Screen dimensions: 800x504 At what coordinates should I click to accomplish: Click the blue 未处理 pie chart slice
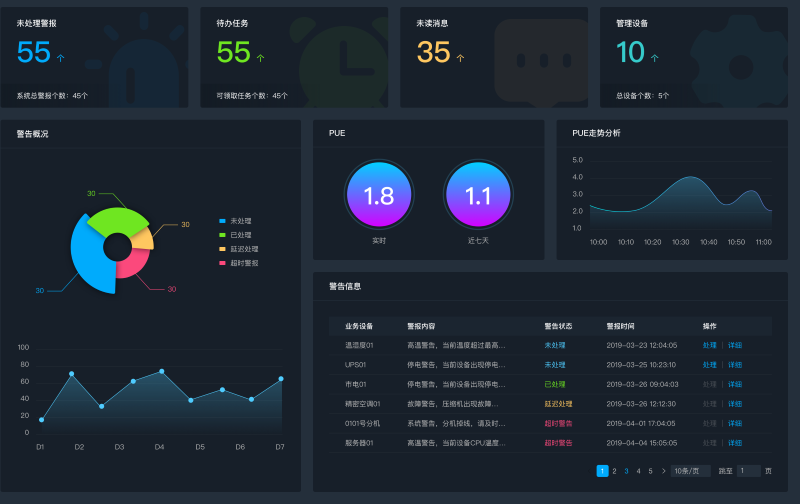point(90,260)
